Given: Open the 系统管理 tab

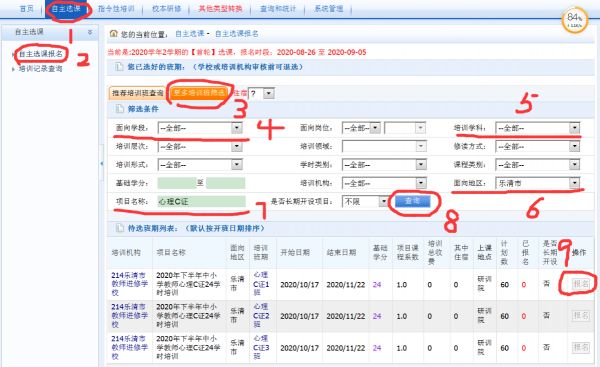Looking at the screenshot, I should [x=329, y=8].
